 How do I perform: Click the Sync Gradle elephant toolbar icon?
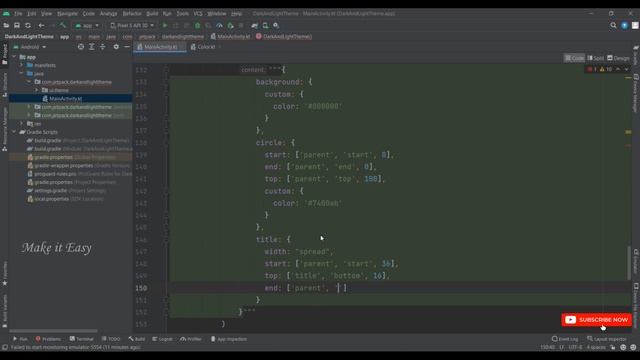(x=255, y=25)
